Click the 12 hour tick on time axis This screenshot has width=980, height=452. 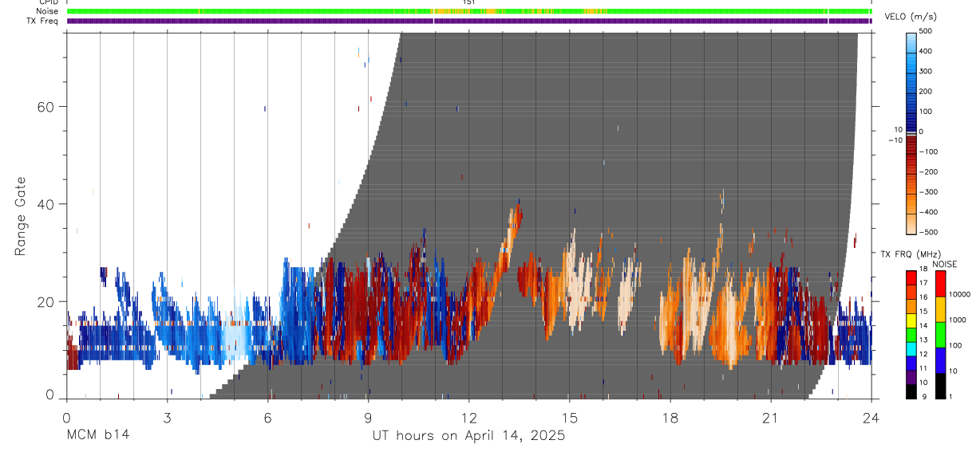468,419
